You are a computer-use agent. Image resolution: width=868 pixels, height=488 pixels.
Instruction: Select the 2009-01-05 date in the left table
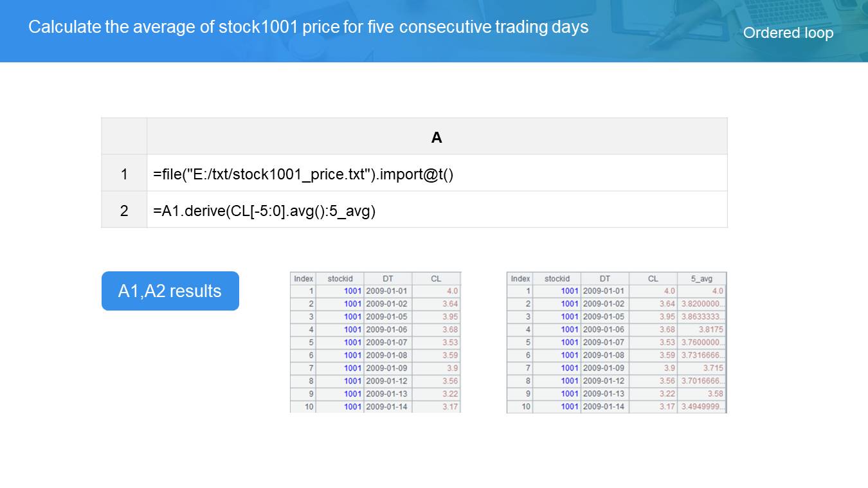pos(386,316)
